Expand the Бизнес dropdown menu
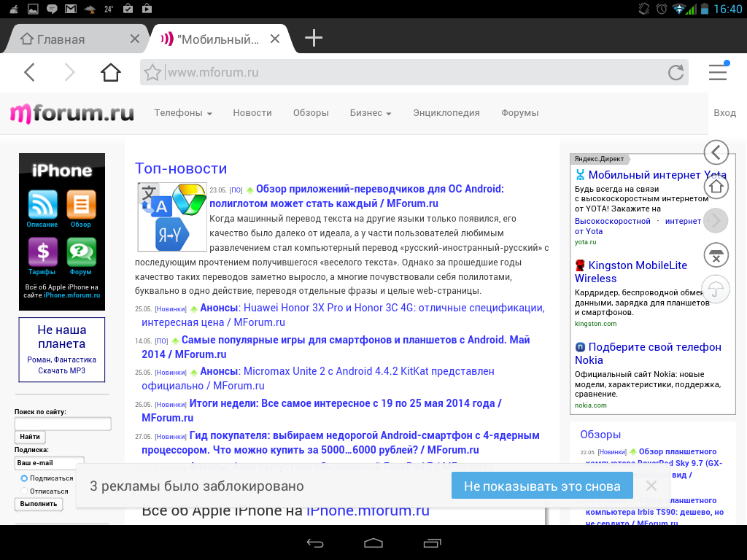The image size is (747, 560). pos(370,113)
